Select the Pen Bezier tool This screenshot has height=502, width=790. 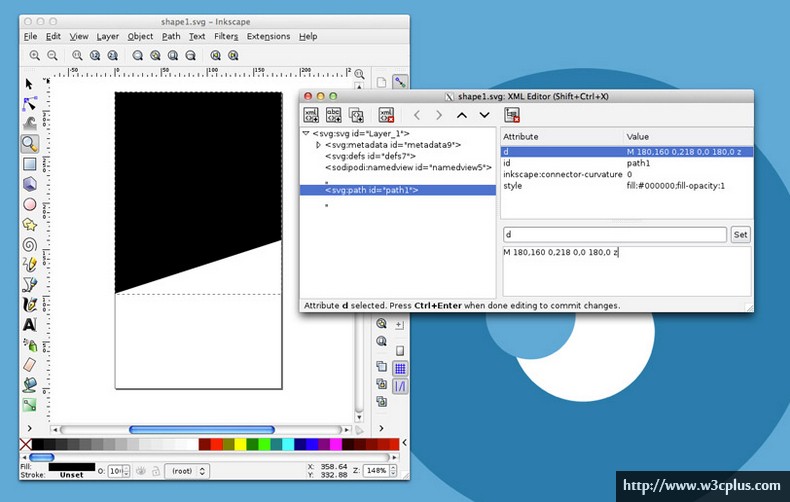click(30, 284)
